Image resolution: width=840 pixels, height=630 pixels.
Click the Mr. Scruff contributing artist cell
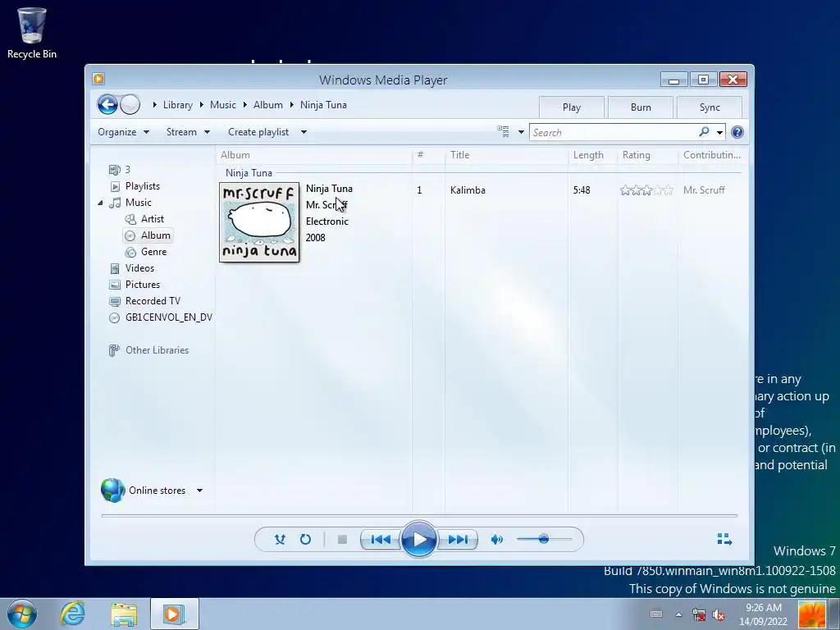(x=704, y=190)
